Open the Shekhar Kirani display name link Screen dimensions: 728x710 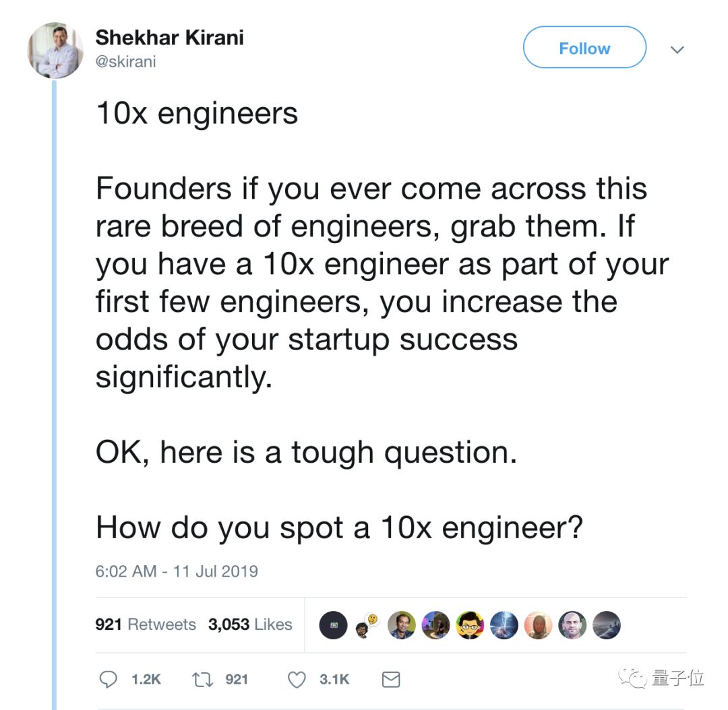click(169, 37)
